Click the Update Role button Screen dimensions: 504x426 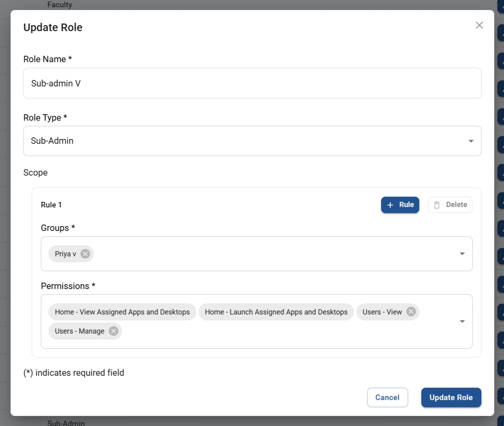click(x=451, y=397)
